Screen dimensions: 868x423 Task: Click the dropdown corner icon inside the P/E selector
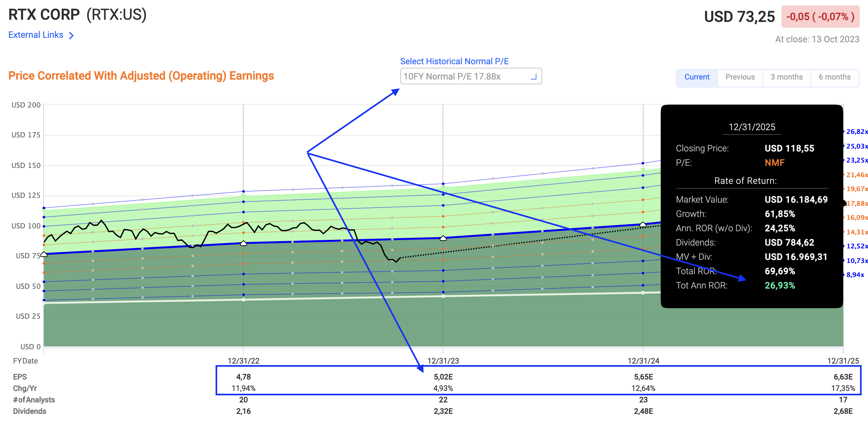pos(534,78)
